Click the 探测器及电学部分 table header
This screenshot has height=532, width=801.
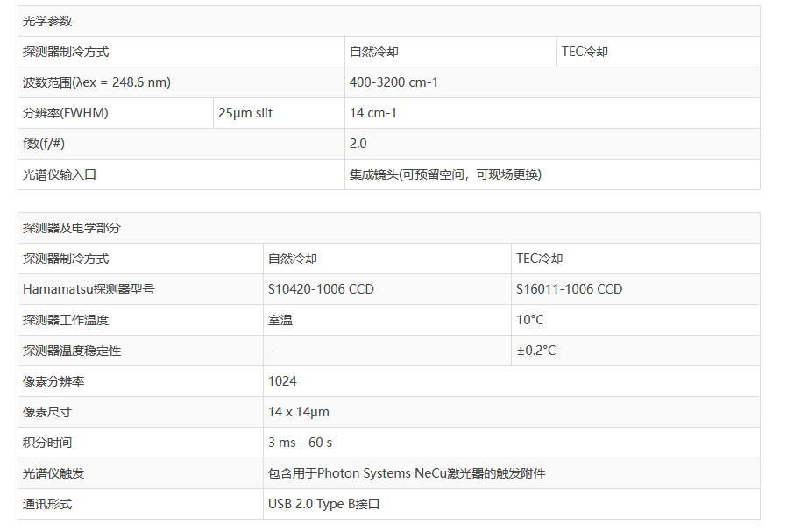[x=72, y=228]
